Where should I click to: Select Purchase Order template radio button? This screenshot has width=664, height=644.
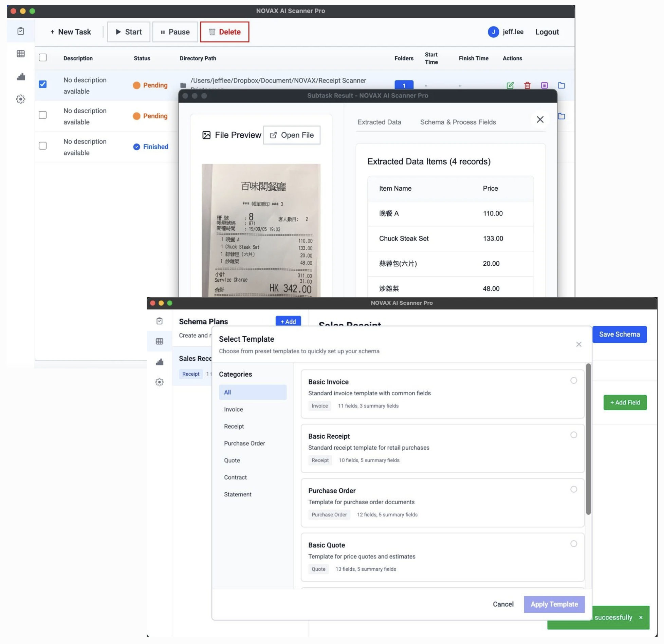pos(573,489)
